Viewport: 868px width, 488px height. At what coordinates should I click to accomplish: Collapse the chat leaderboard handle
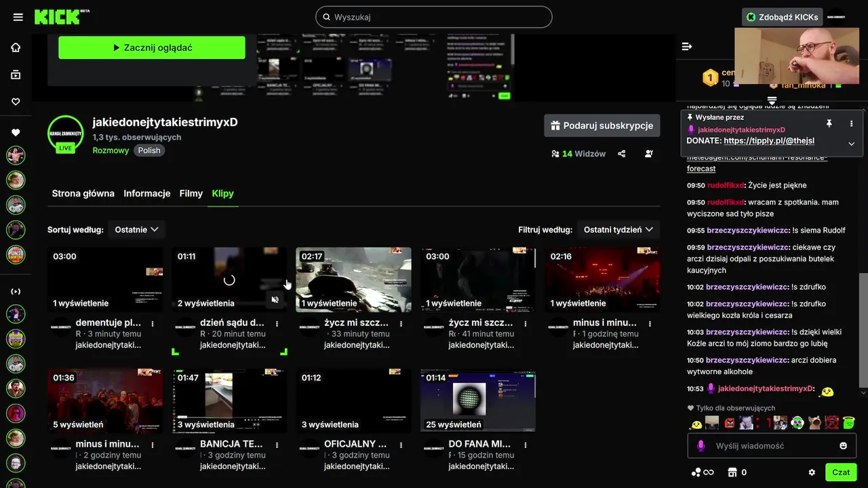[x=772, y=100]
